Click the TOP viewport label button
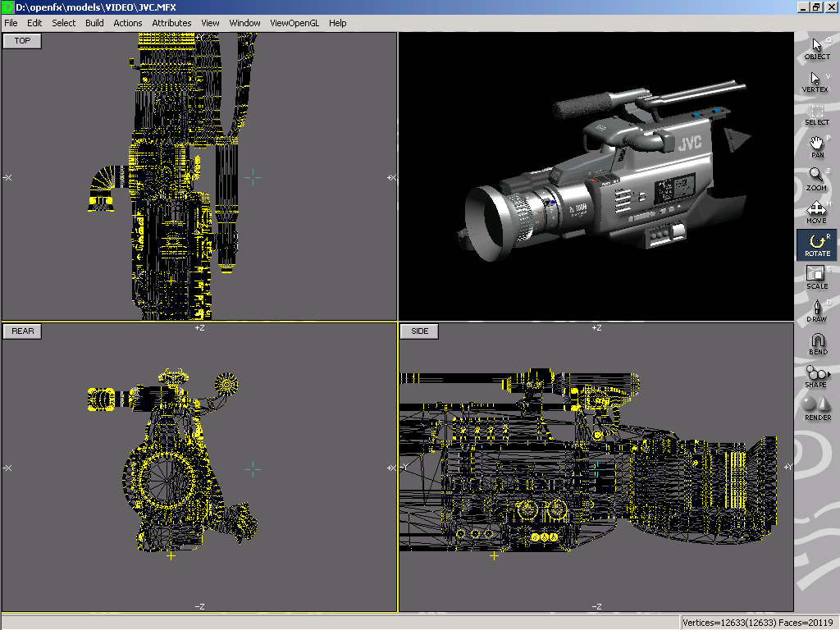This screenshot has height=630, width=840. (22, 40)
